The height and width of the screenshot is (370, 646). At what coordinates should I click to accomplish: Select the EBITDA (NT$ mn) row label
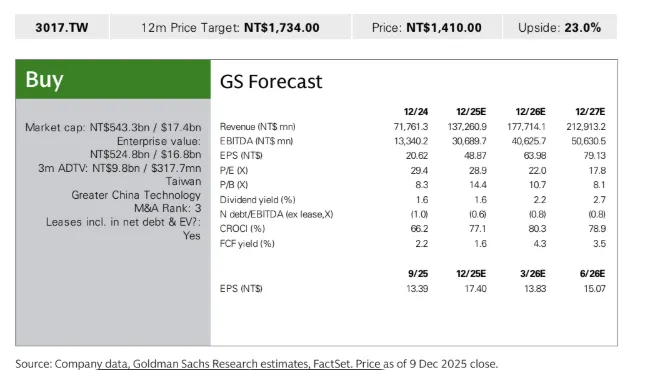point(256,141)
